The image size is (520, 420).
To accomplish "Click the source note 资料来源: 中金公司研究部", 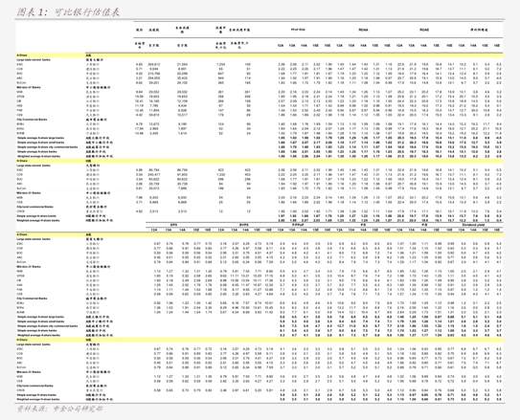I will click(59, 409).
